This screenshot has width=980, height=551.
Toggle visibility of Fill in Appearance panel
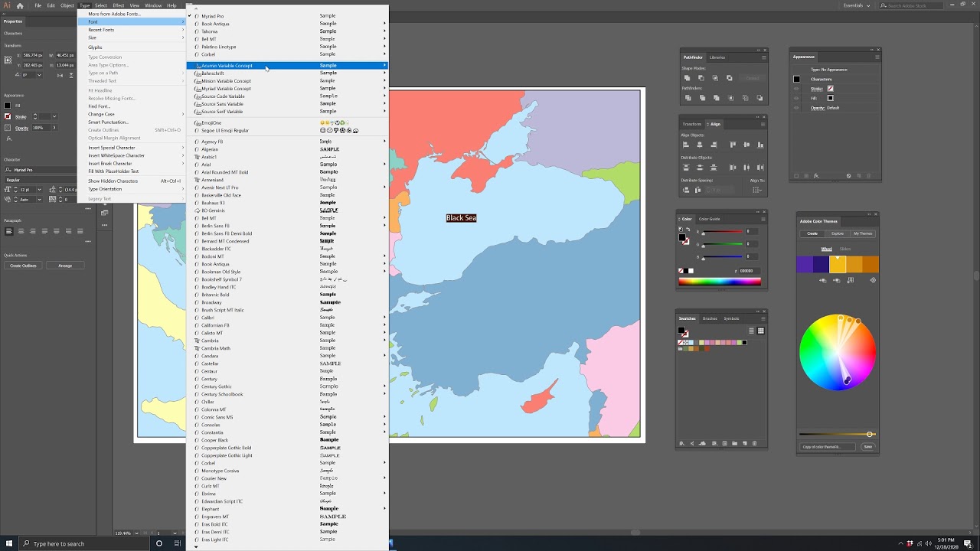796,98
